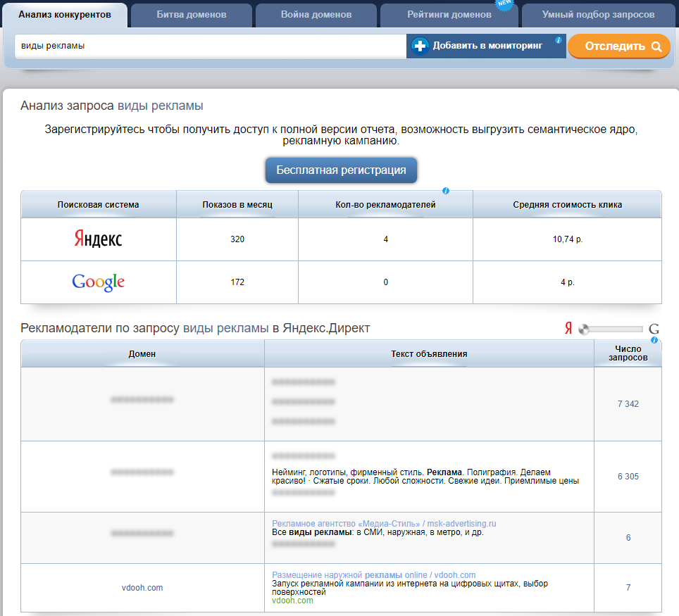Click the Домен column header
Viewport: 679px width, 616px height.
click(x=142, y=353)
